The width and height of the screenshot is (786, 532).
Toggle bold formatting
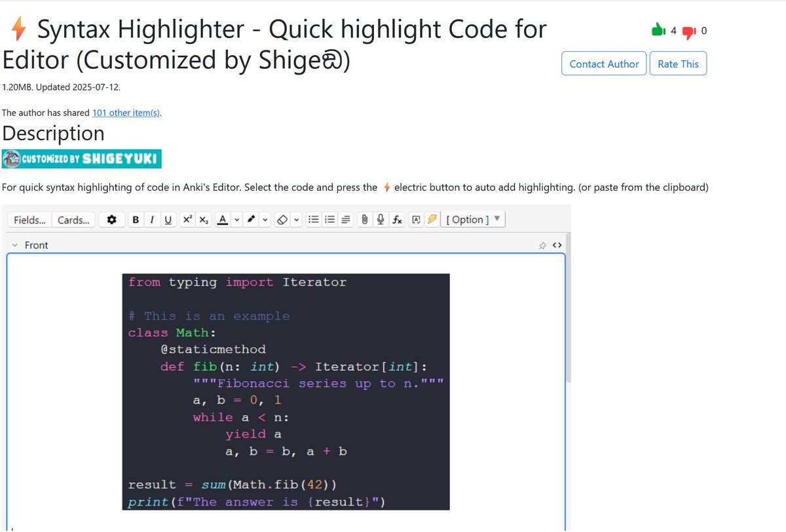pos(136,219)
